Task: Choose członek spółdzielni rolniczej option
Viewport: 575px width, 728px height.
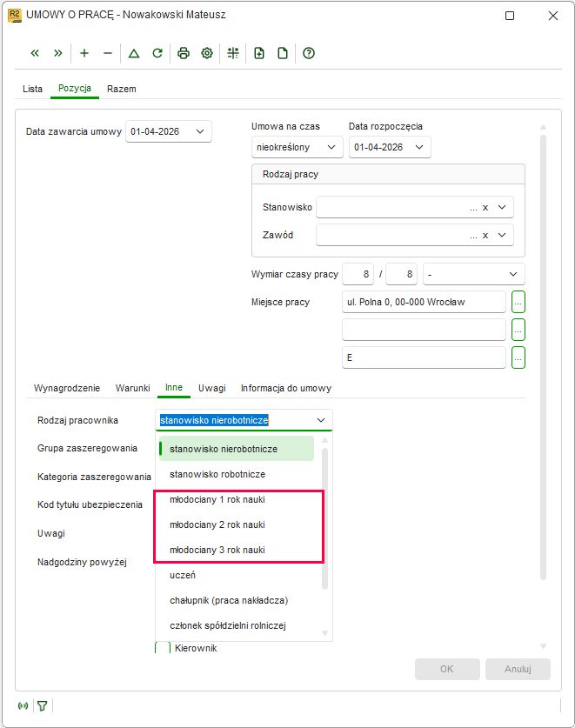Action: coord(237,625)
